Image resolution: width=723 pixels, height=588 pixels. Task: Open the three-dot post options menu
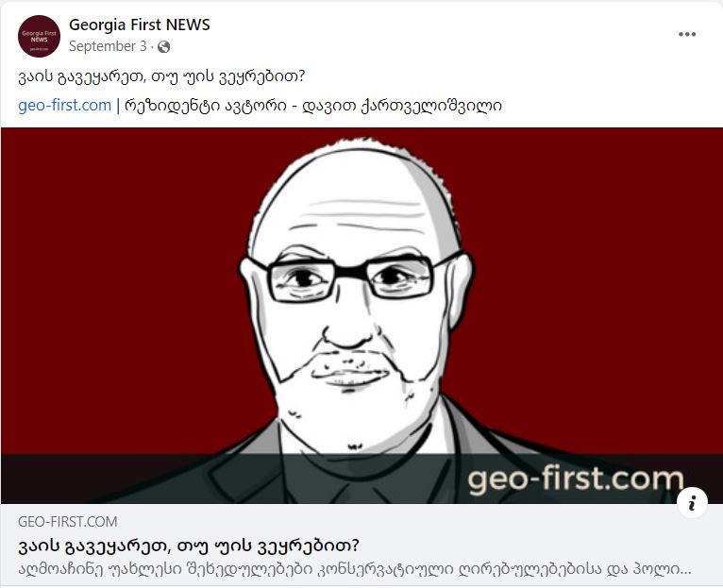pyautogui.click(x=687, y=34)
